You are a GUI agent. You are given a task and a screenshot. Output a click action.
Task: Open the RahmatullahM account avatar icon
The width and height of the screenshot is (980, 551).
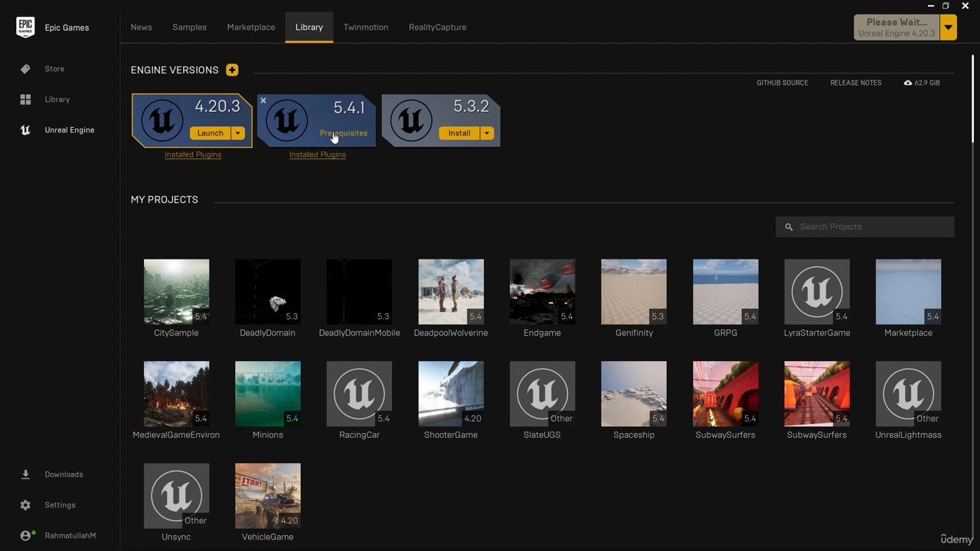26,536
